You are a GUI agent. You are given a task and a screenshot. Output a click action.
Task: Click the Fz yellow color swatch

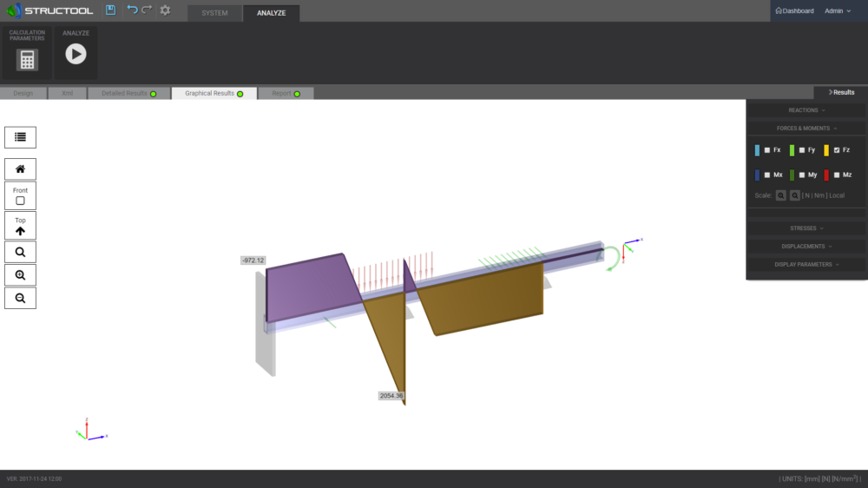coord(826,150)
